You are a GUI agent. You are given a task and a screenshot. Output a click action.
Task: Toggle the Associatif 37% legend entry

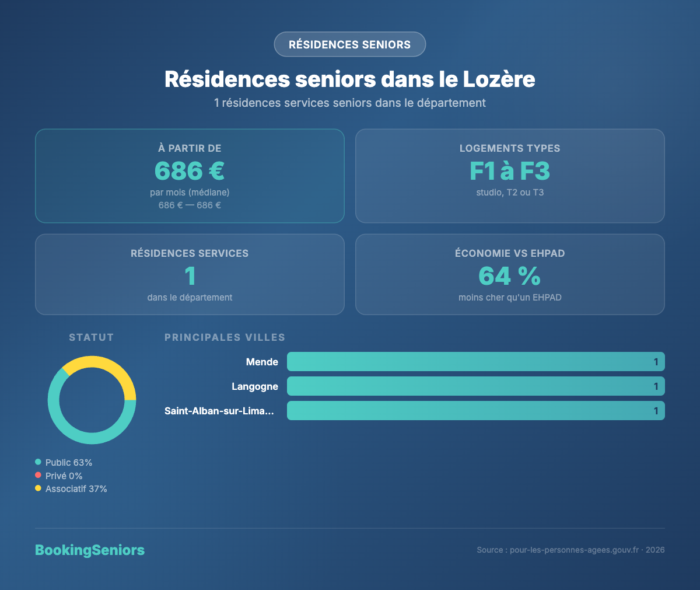tap(76, 488)
